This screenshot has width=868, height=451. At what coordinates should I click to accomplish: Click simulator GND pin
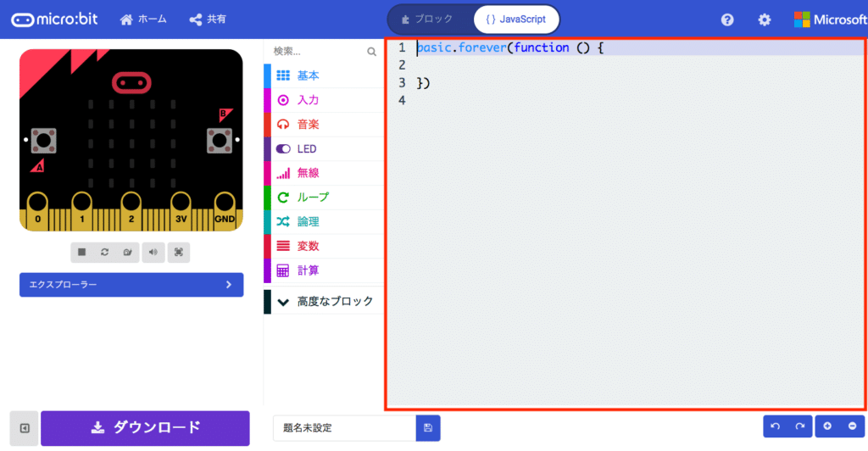(x=225, y=210)
